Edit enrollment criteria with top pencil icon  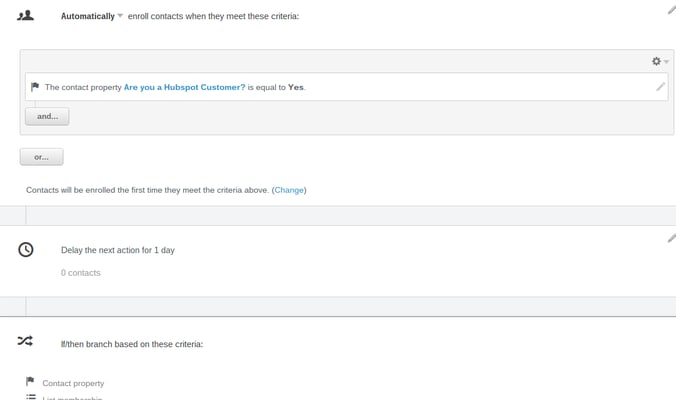671,10
